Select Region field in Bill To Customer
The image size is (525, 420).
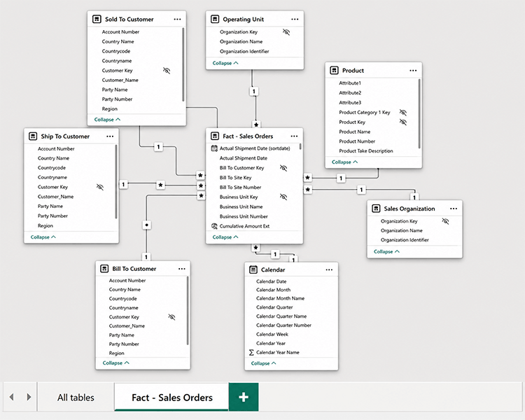tap(116, 353)
